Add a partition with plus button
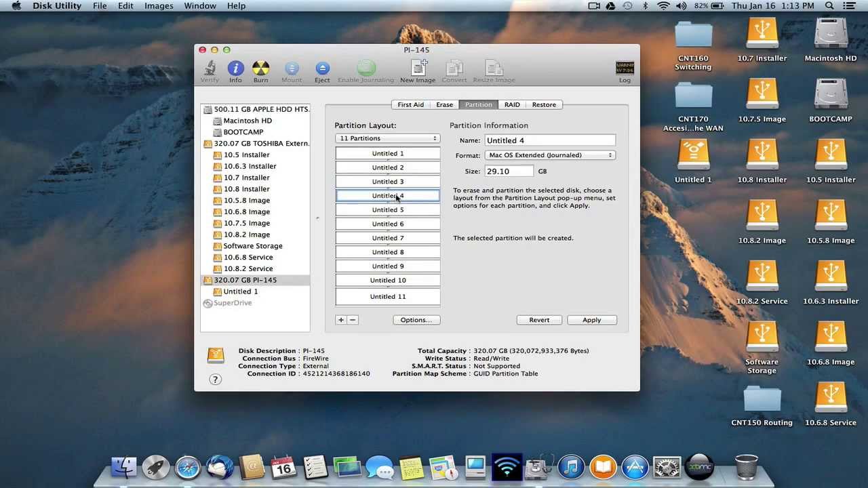 pyautogui.click(x=341, y=320)
